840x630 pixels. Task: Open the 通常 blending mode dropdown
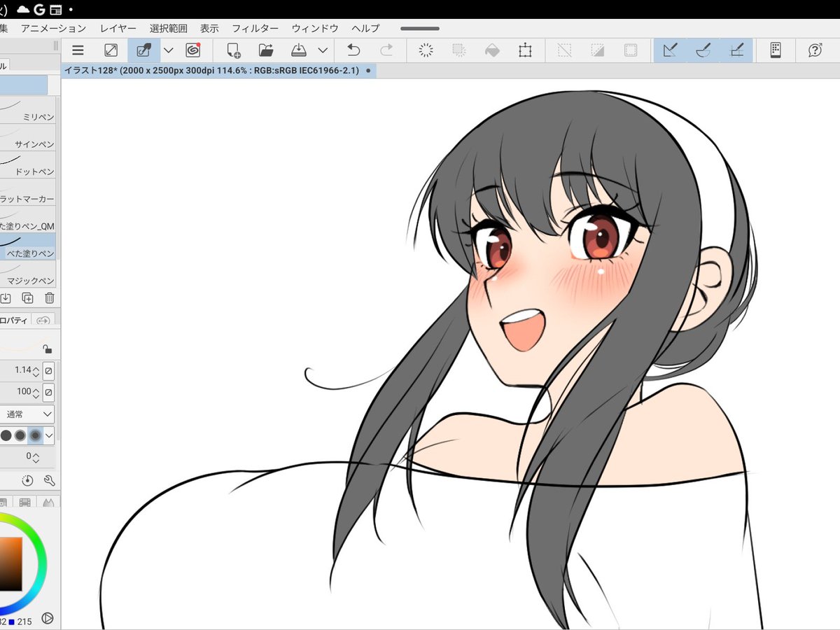[x=27, y=414]
